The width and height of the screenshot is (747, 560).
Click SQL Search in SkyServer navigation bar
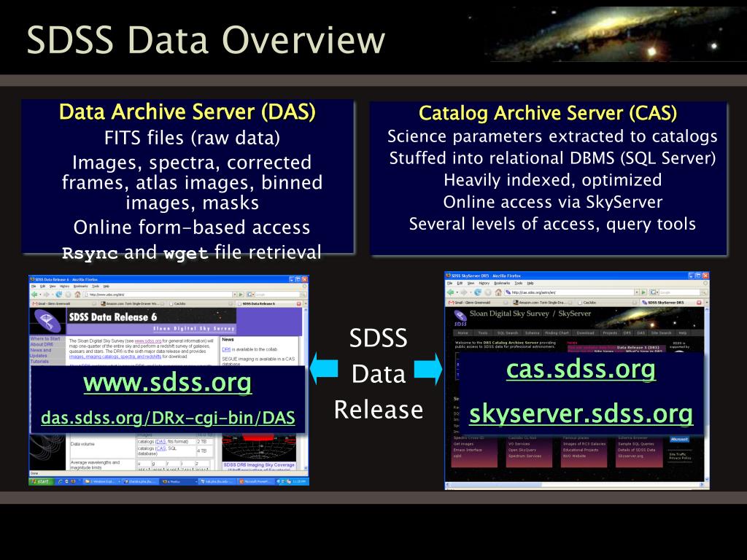(x=508, y=332)
